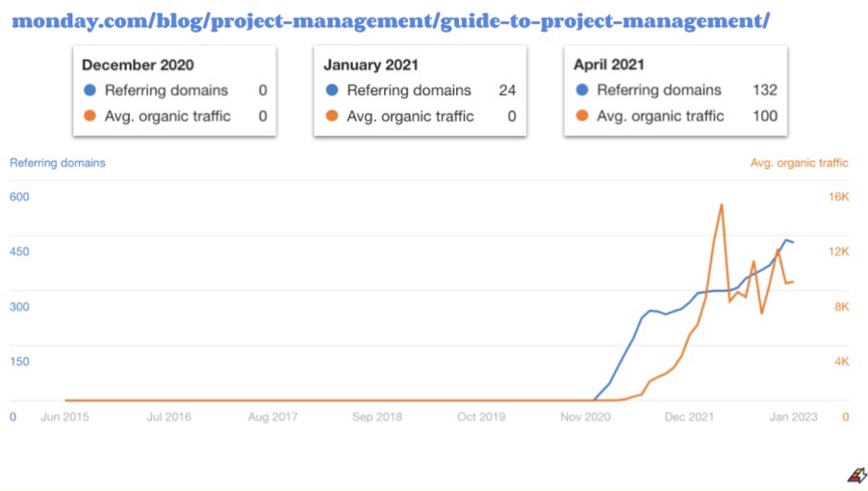Click the Dec 2021 date on x-axis
868x491 pixels.
point(689,417)
